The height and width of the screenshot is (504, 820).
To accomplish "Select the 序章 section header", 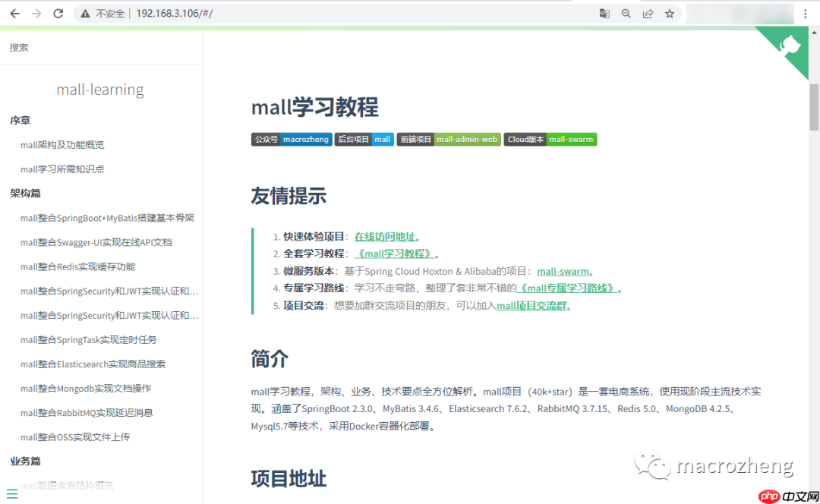I will (20, 120).
